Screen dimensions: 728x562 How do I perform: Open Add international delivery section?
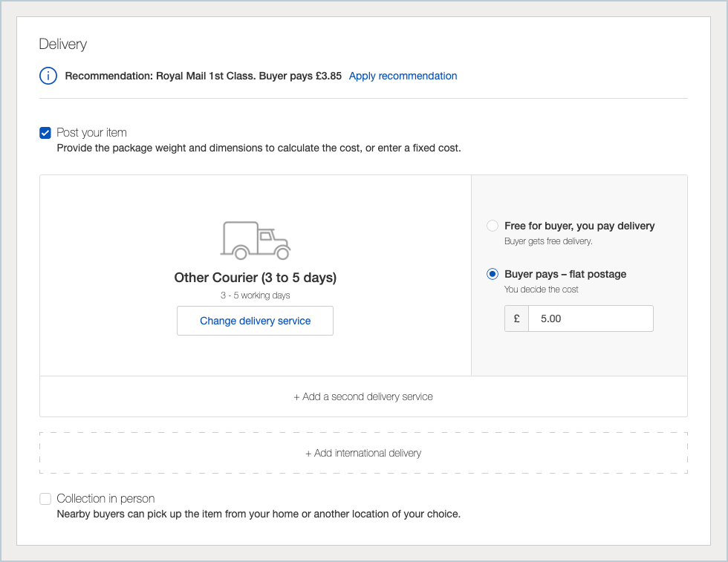(363, 453)
